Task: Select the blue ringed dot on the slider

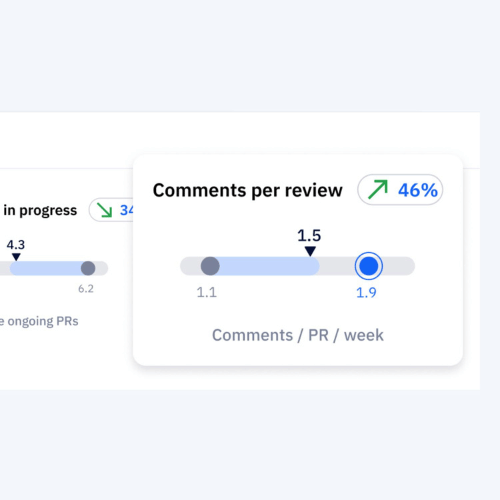Action: pos(368,266)
